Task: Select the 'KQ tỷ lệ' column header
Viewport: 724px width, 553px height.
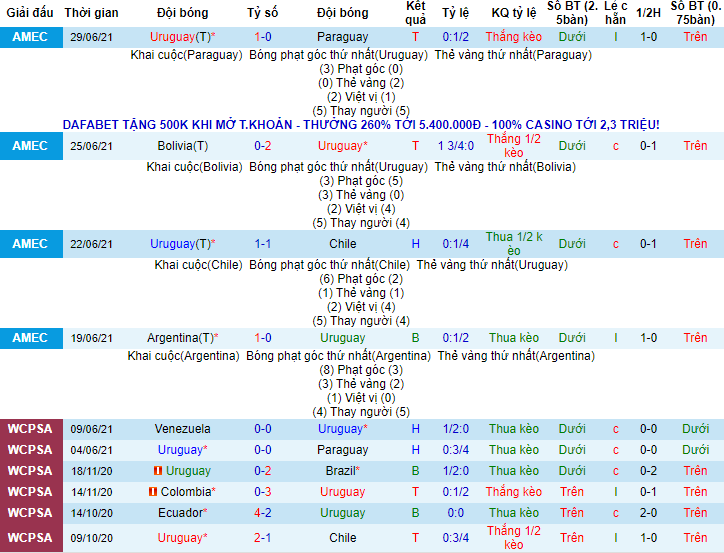Action: point(513,13)
